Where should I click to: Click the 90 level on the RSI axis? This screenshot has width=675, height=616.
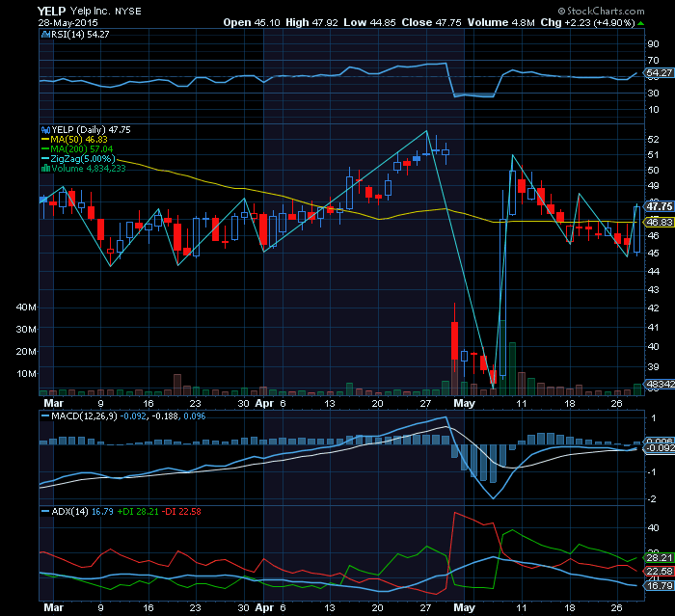653,44
